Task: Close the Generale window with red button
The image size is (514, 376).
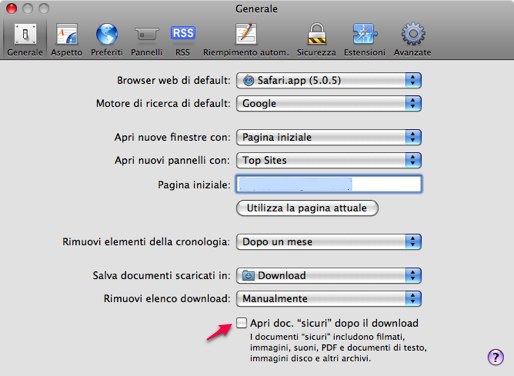Action: 12,8
